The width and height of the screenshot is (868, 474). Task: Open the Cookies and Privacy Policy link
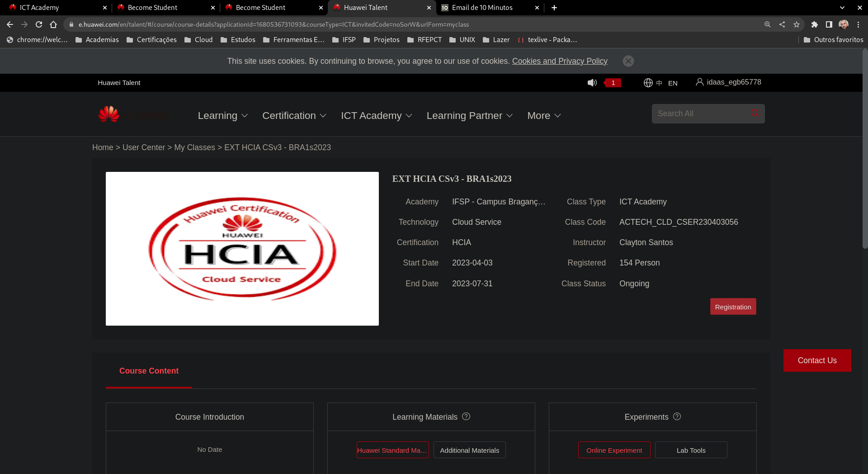click(x=560, y=61)
